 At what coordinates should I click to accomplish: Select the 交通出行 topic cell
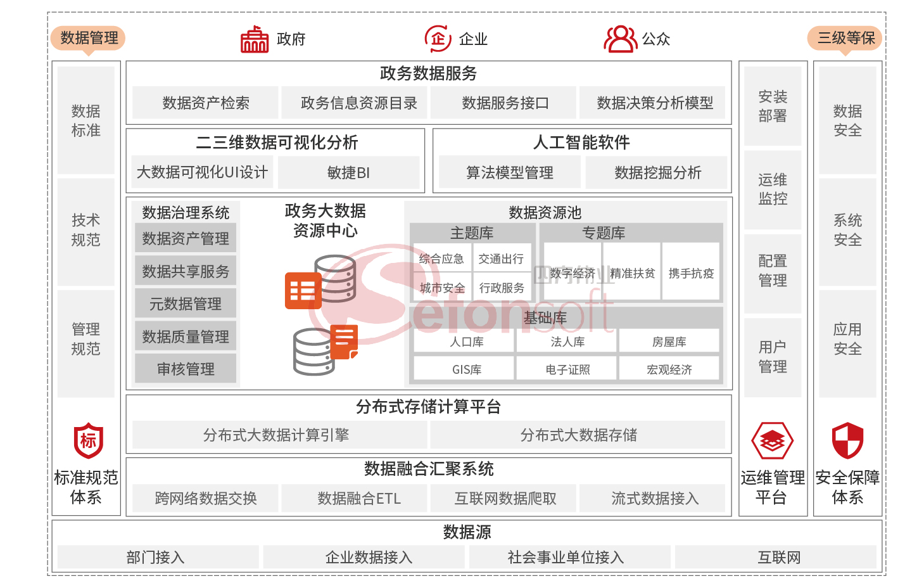pyautogui.click(x=501, y=259)
